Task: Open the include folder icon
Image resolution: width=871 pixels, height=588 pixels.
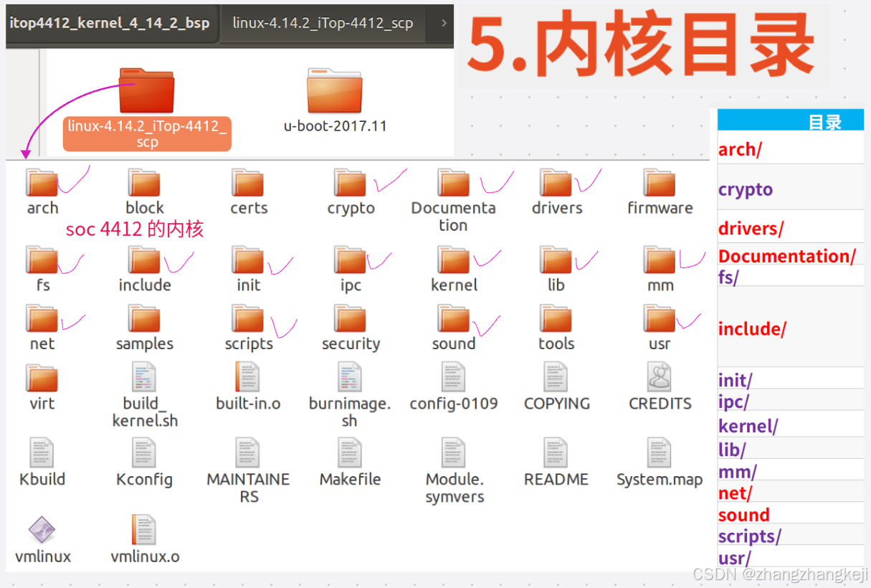Action: (x=144, y=260)
